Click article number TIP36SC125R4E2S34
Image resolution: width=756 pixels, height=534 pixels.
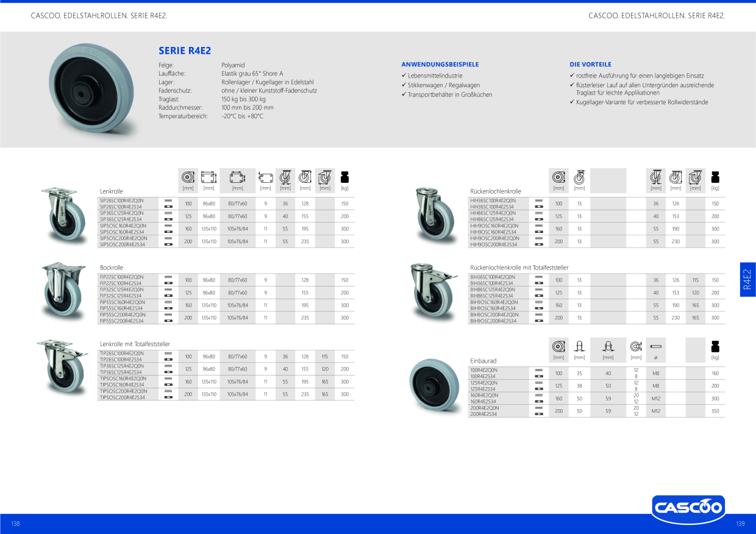coord(121,372)
